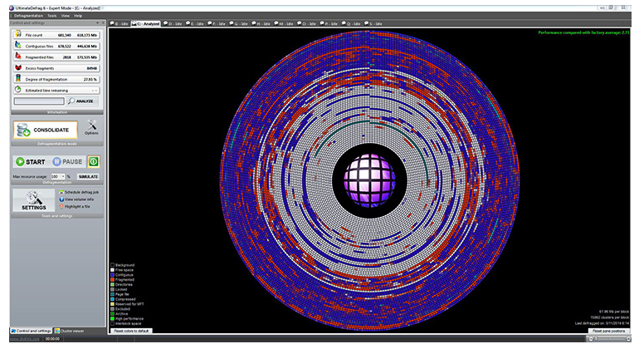Viewport: 644px width, 344px height.
Task: Click the green power shutdown icon
Action: 94,162
